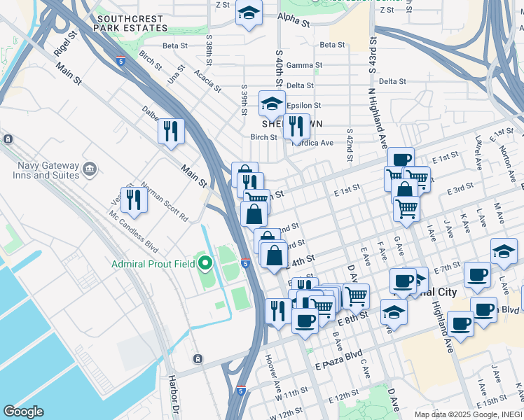Select the restaurant marker near Norman Scott Rd

click(x=134, y=201)
